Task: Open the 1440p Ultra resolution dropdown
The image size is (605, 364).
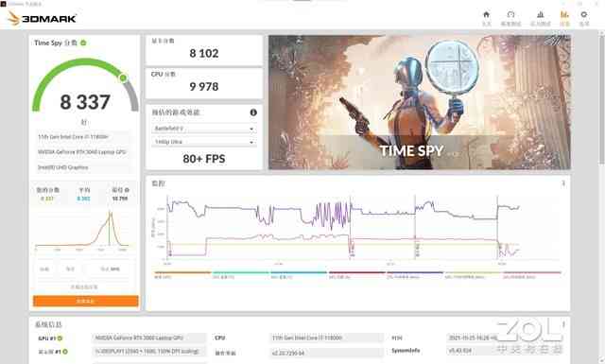Action: point(204,142)
